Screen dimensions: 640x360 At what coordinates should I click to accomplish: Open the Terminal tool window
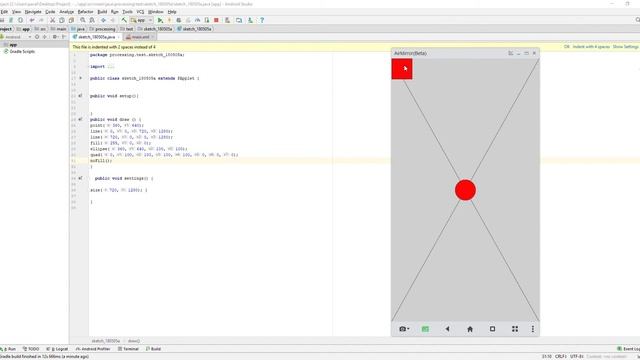click(129, 349)
